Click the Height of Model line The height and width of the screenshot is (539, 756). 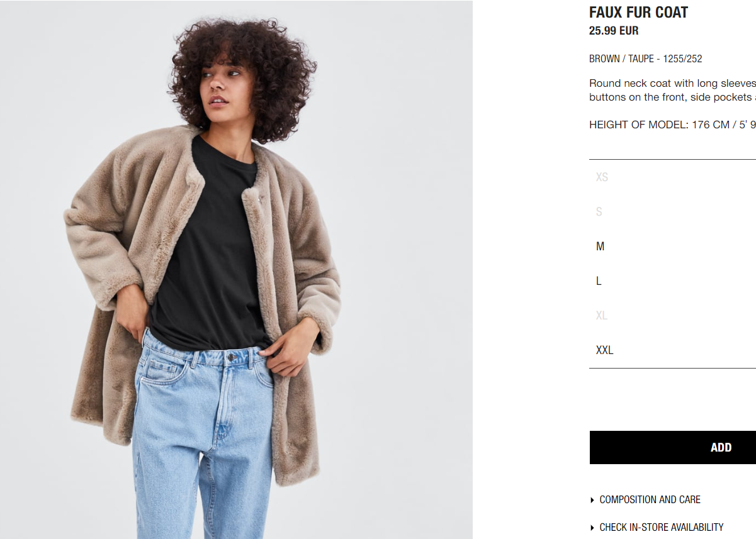click(672, 125)
